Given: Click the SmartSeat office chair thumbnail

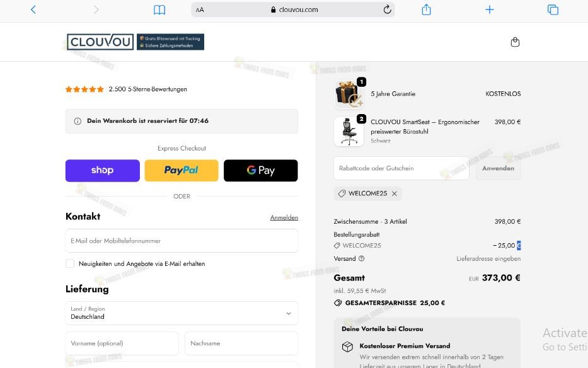Looking at the screenshot, I should (349, 131).
